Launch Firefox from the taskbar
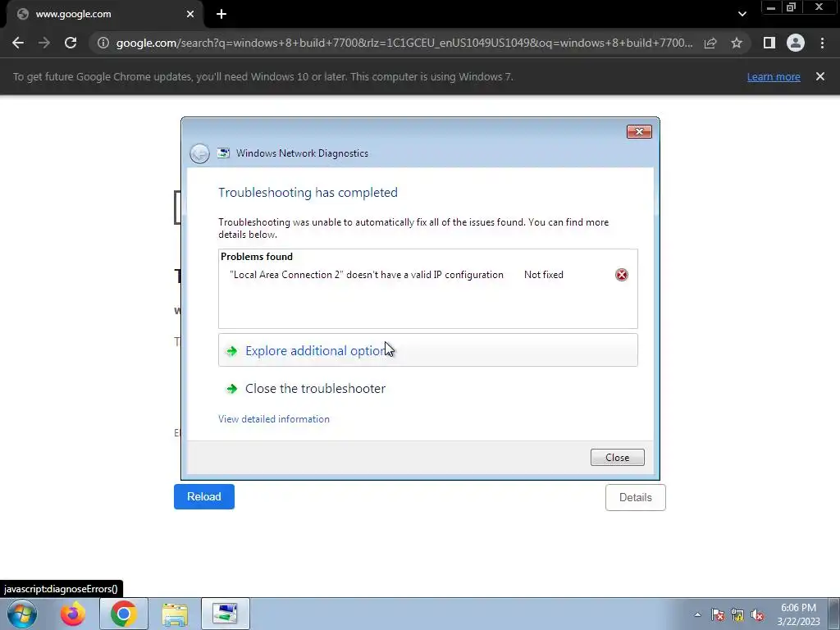 pos(73,614)
